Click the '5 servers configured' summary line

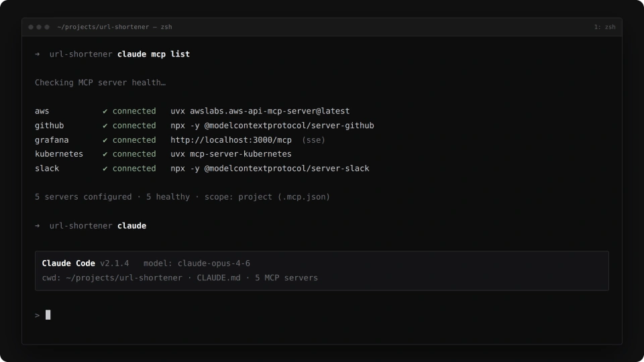coord(182,197)
